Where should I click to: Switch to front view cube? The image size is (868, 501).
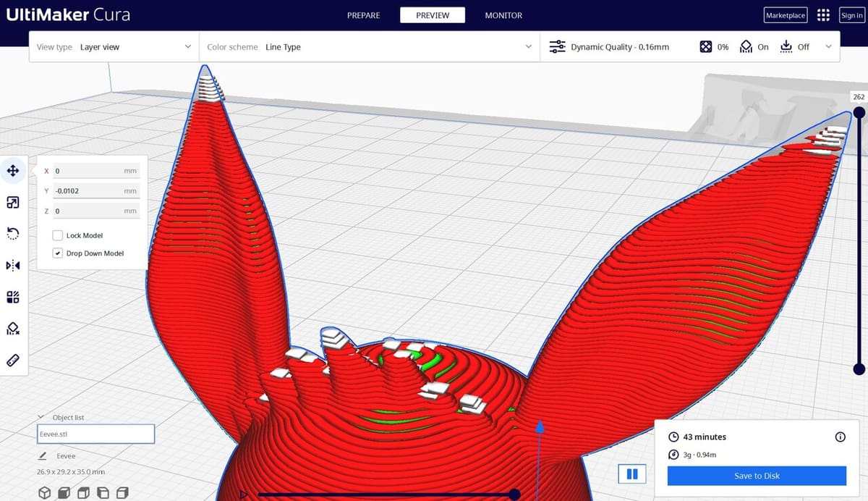64,493
